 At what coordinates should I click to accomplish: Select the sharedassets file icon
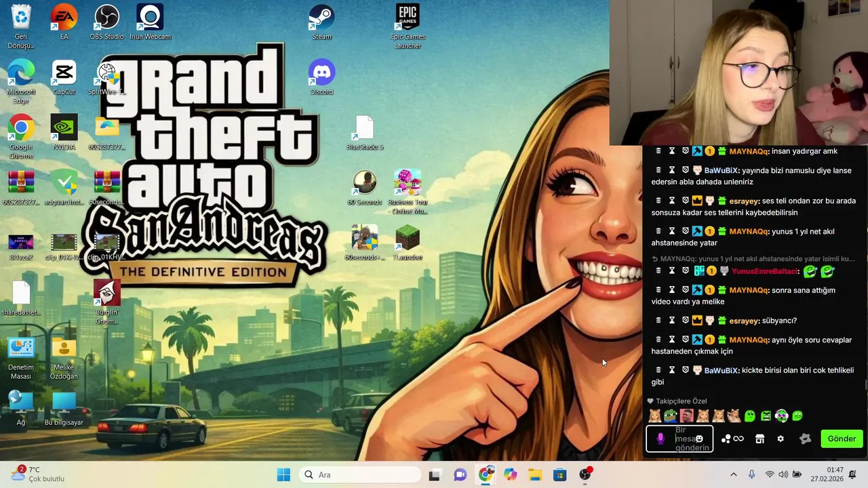(21, 298)
